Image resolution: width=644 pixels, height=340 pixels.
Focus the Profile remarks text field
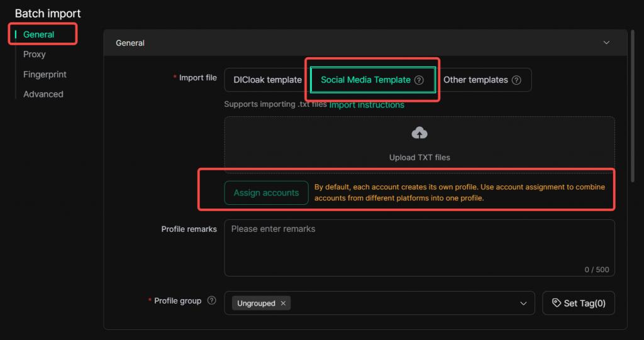[419, 248]
